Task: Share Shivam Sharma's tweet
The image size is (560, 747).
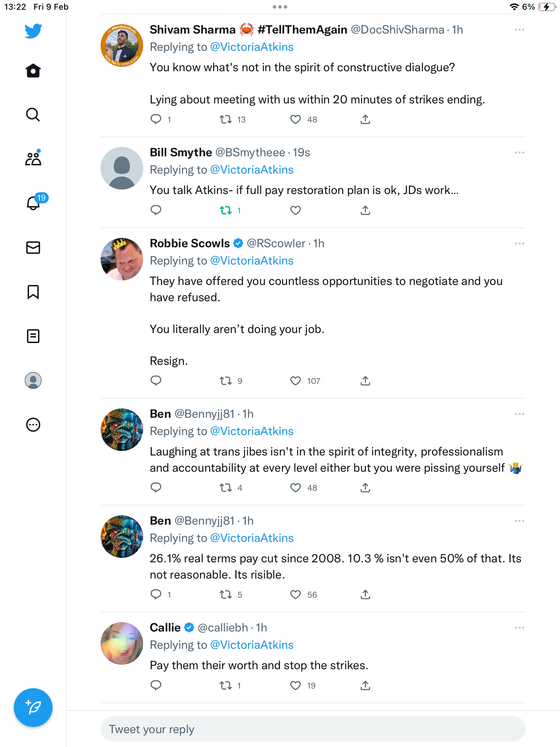Action: coord(365,119)
